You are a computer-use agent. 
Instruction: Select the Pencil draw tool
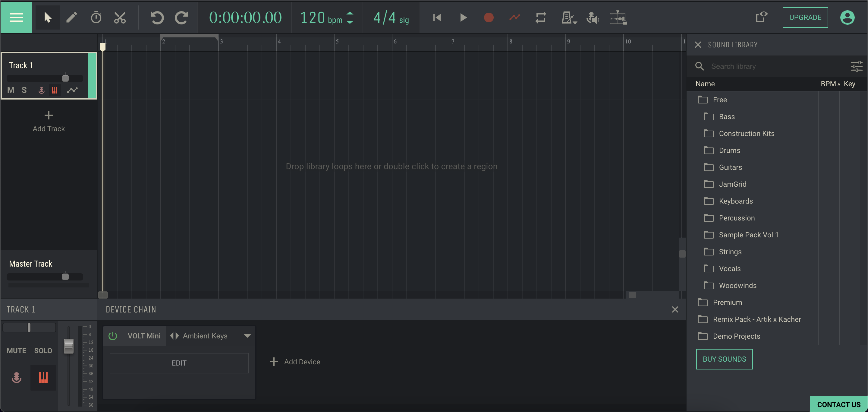click(x=71, y=17)
